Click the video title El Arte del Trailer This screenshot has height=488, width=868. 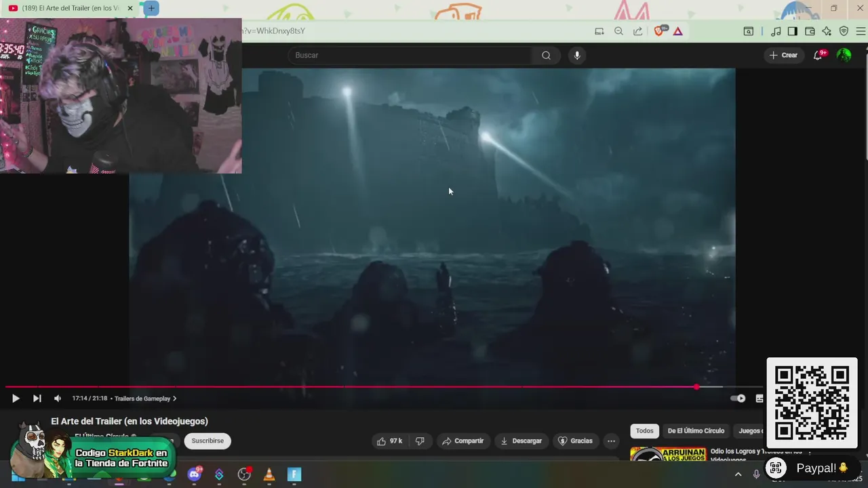click(130, 421)
